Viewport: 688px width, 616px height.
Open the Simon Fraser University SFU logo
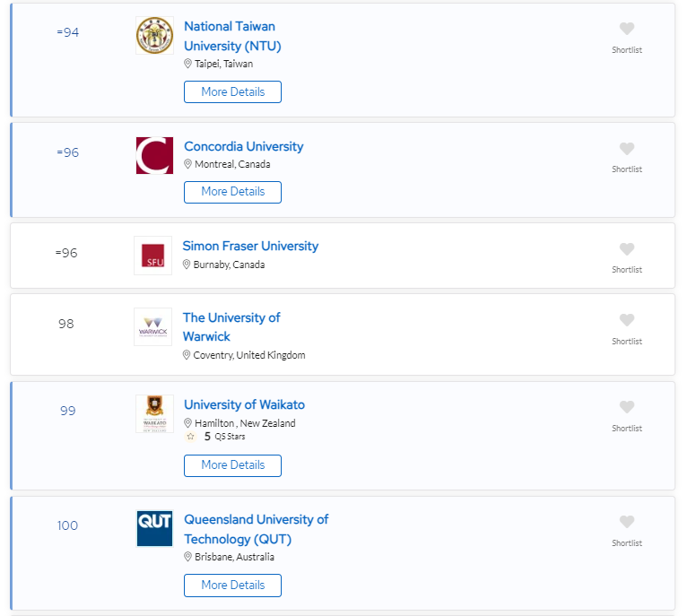[152, 256]
